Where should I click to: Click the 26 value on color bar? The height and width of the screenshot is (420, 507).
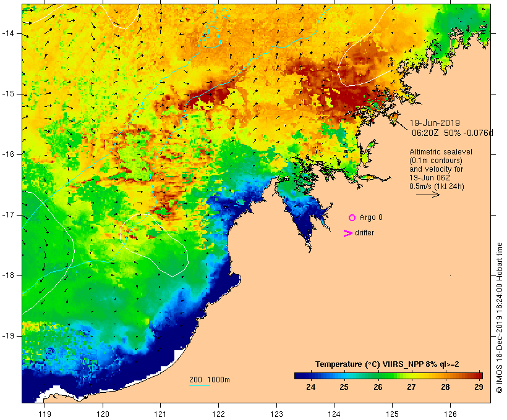(x=378, y=387)
